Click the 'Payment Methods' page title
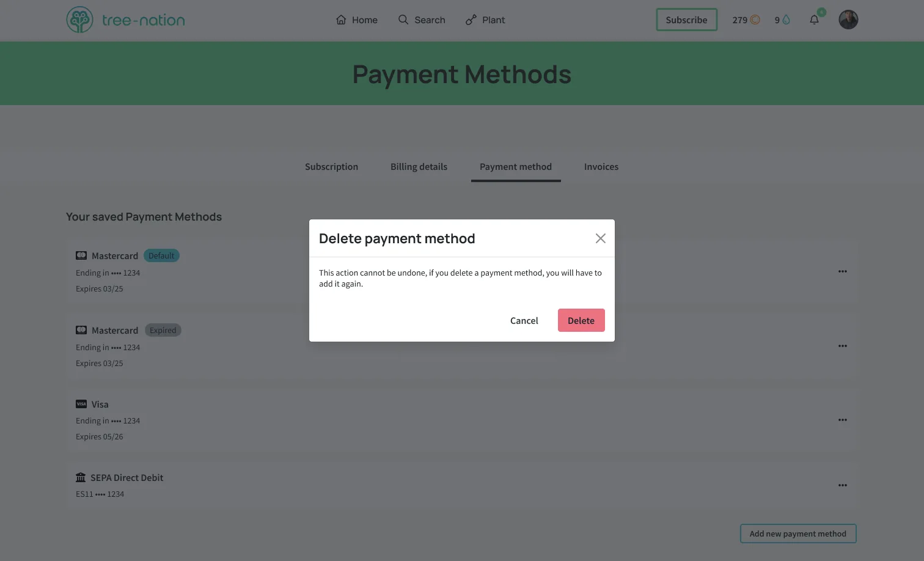The height and width of the screenshot is (561, 924). 462,75
